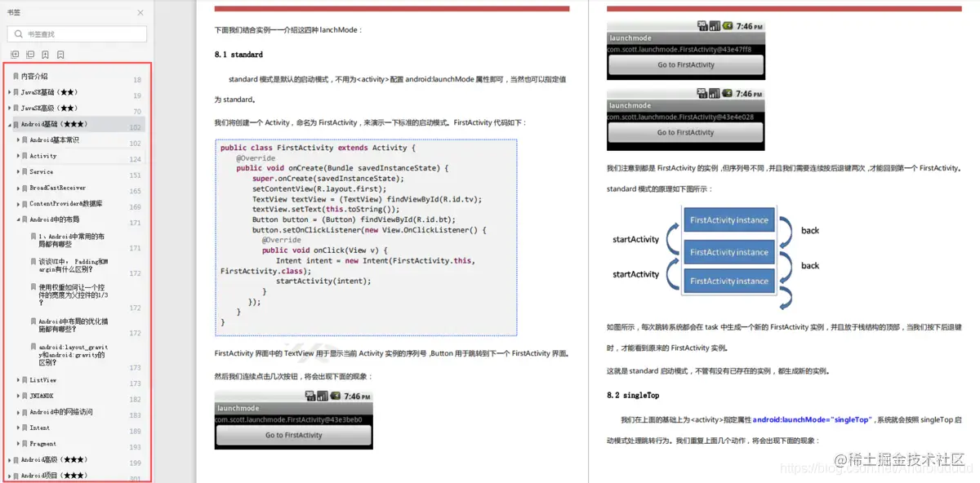Image resolution: width=980 pixels, height=483 pixels.
Task: Expand all bookmarks with the plus icon
Action: point(15,55)
